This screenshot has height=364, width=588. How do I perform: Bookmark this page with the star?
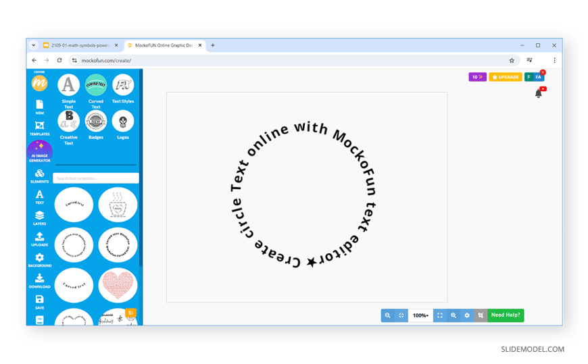[512, 60]
